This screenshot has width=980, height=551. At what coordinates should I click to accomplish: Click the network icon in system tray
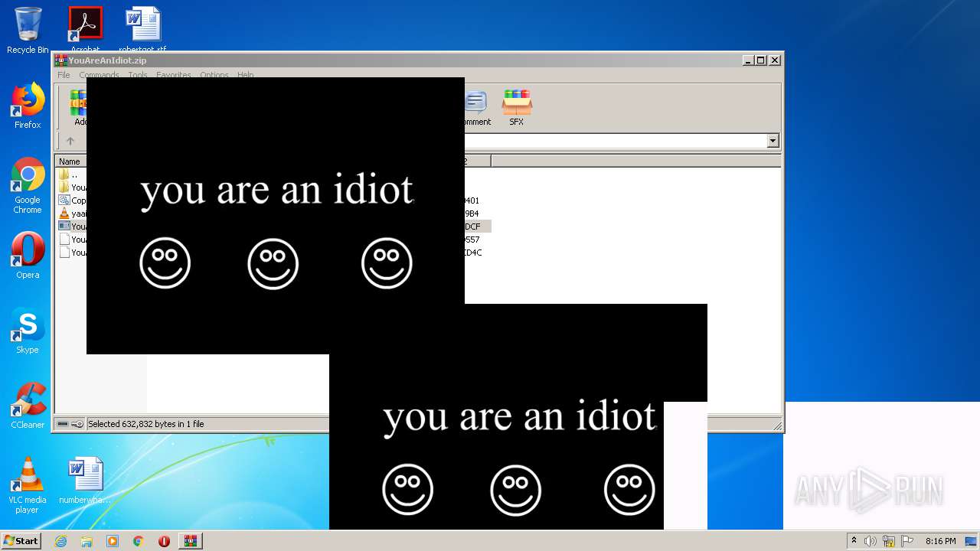[x=889, y=541]
